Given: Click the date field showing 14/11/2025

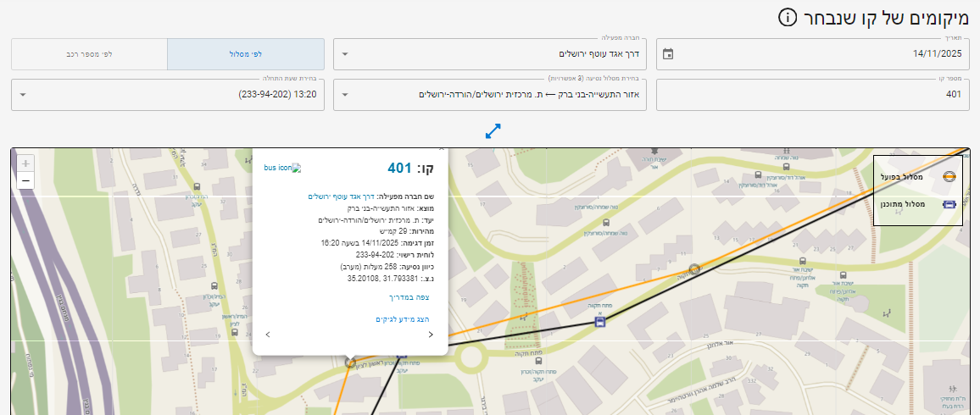Looking at the screenshot, I should (813, 54).
